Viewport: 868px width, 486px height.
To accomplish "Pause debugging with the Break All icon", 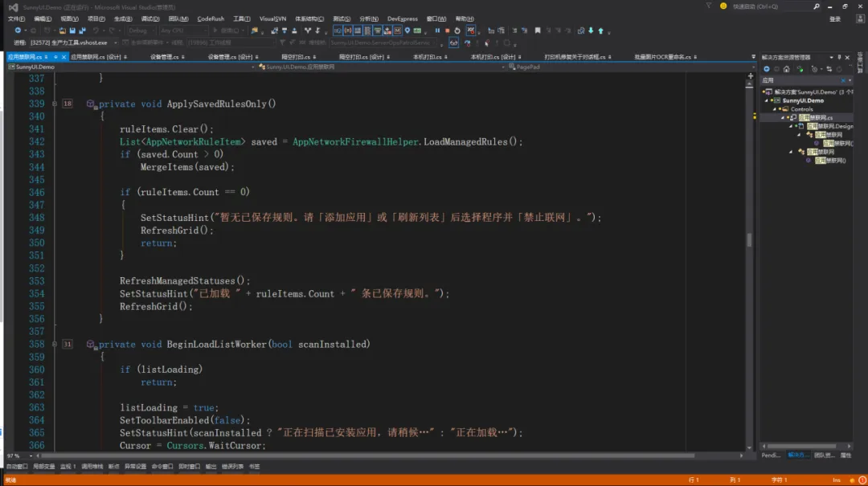I will point(437,31).
